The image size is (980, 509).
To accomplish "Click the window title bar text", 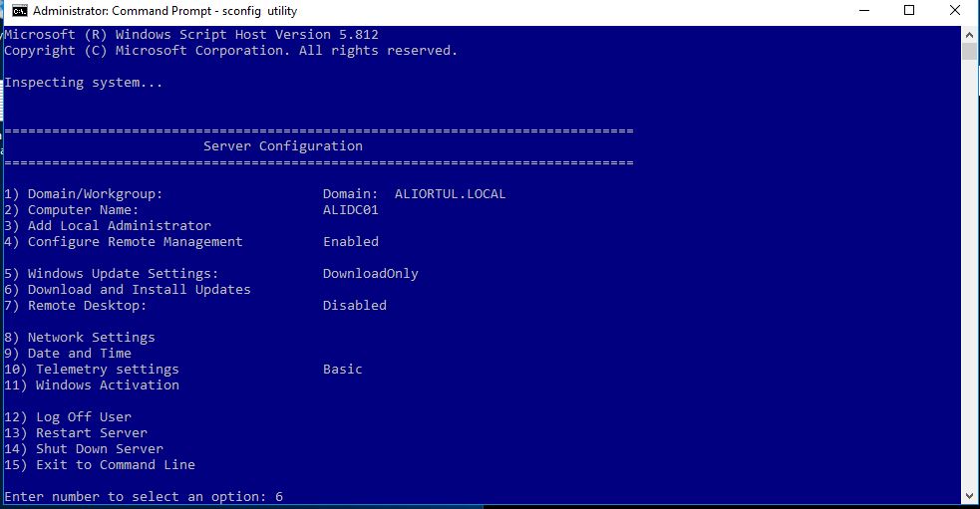I will (164, 11).
